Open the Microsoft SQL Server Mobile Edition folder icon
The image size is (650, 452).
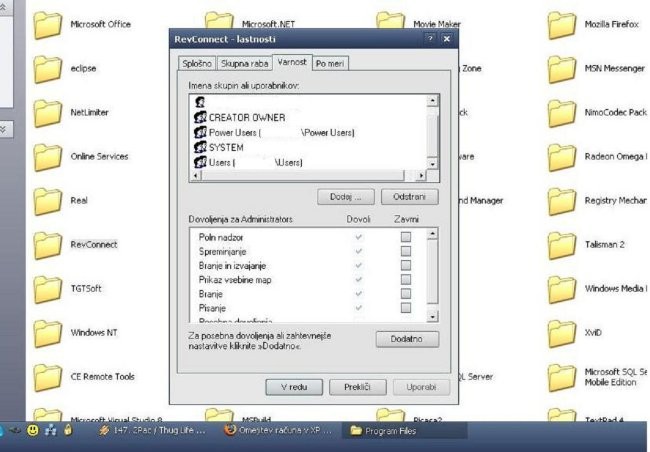562,377
